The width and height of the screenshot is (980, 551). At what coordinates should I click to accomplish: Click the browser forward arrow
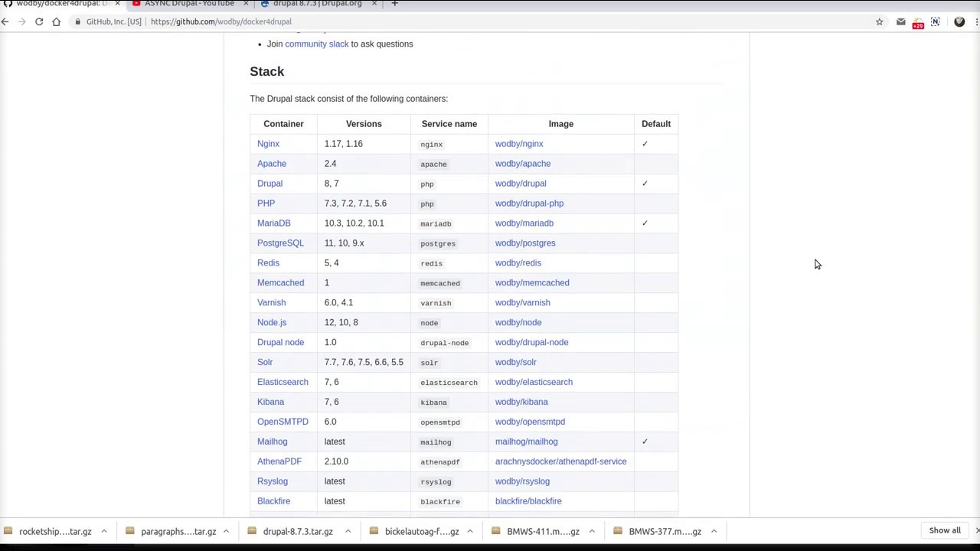[x=21, y=21]
